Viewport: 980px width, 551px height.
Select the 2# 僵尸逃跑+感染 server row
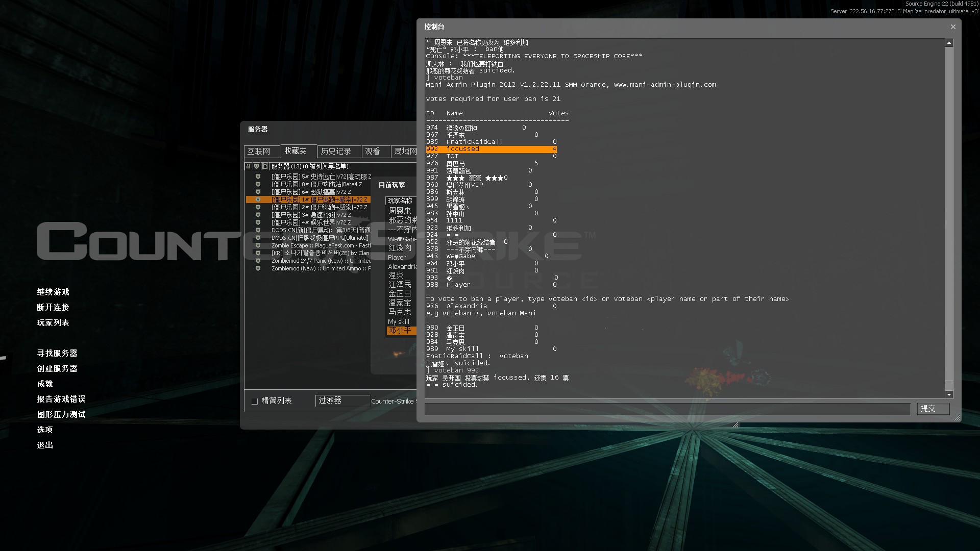(x=308, y=207)
